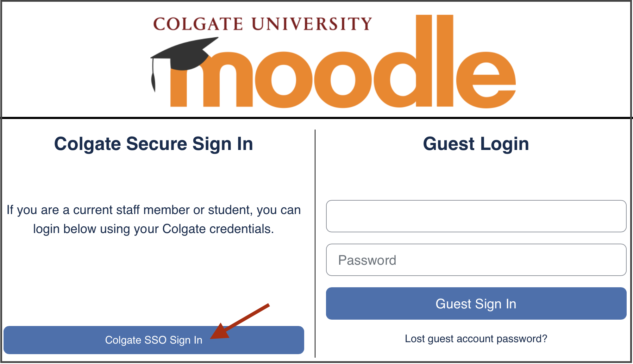Click the first 'o' in the Moodle logo
Viewport: 633px width, 364px height.
pyautogui.click(x=283, y=80)
